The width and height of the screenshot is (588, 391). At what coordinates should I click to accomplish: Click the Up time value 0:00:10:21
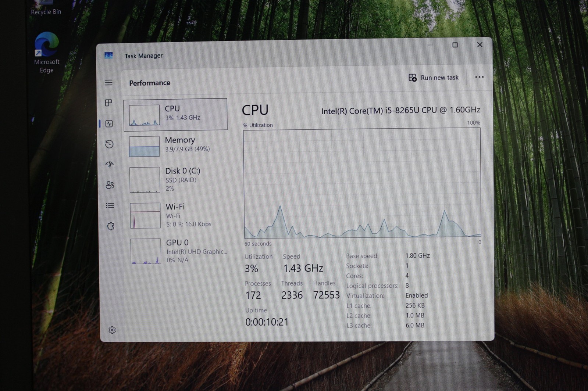click(267, 322)
